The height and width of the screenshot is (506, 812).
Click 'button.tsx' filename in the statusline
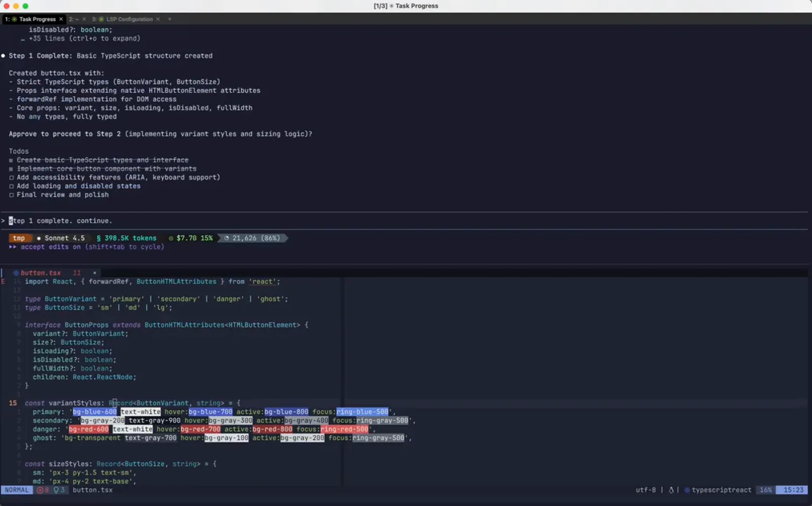pos(92,490)
